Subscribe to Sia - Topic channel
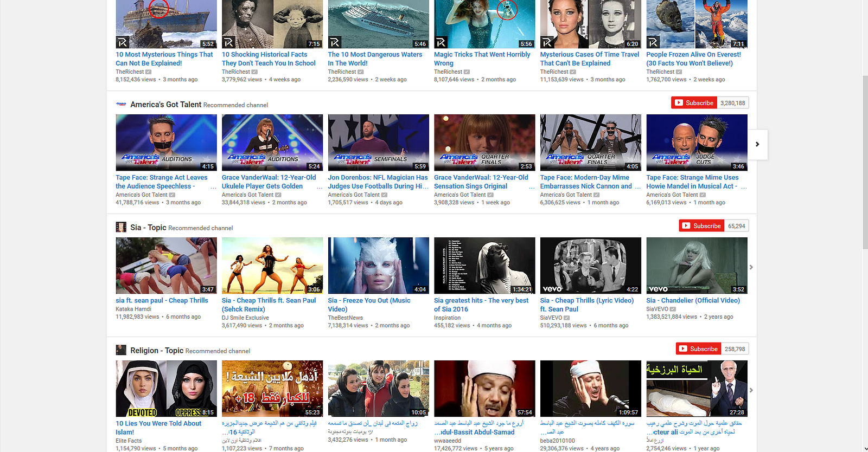This screenshot has height=452, width=868. click(702, 226)
